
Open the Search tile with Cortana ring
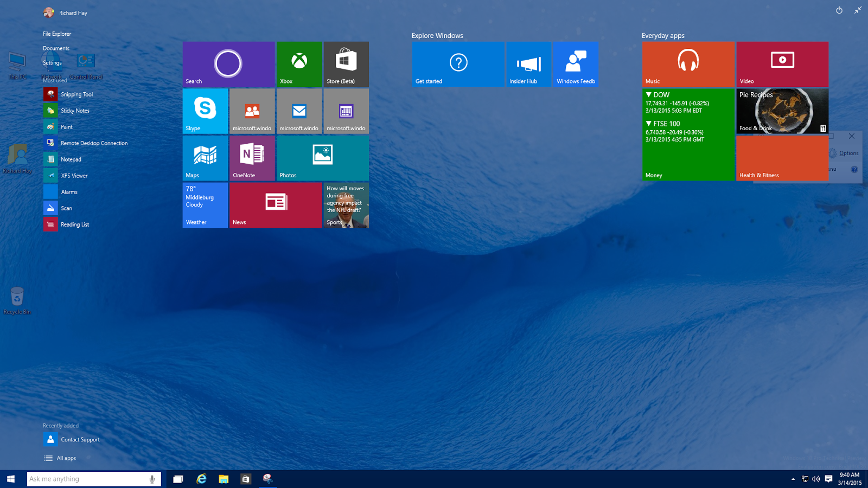click(228, 64)
